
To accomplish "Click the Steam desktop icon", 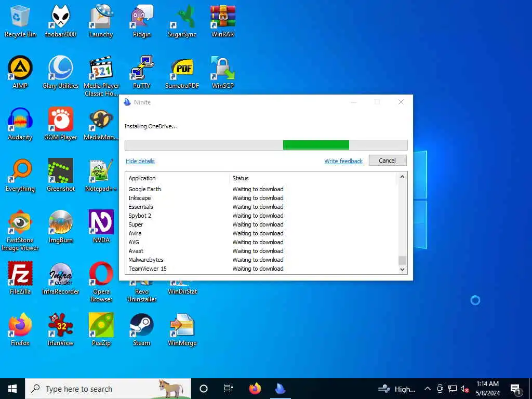I will pyautogui.click(x=141, y=329).
